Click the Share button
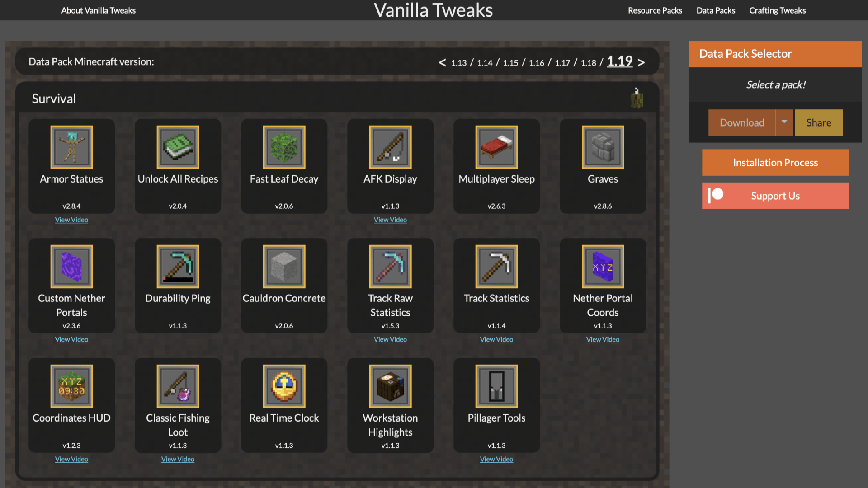Screen dimensions: 868x488 coord(819,122)
